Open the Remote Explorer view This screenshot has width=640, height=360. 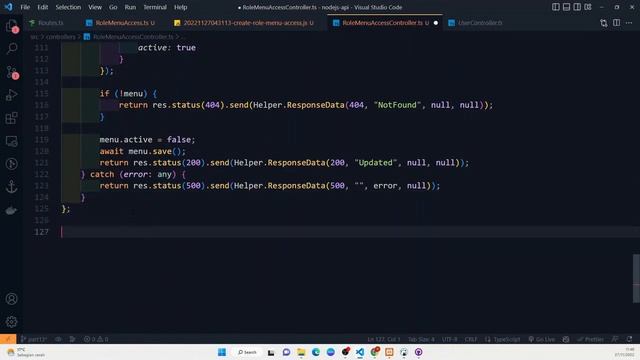[x=11, y=141]
